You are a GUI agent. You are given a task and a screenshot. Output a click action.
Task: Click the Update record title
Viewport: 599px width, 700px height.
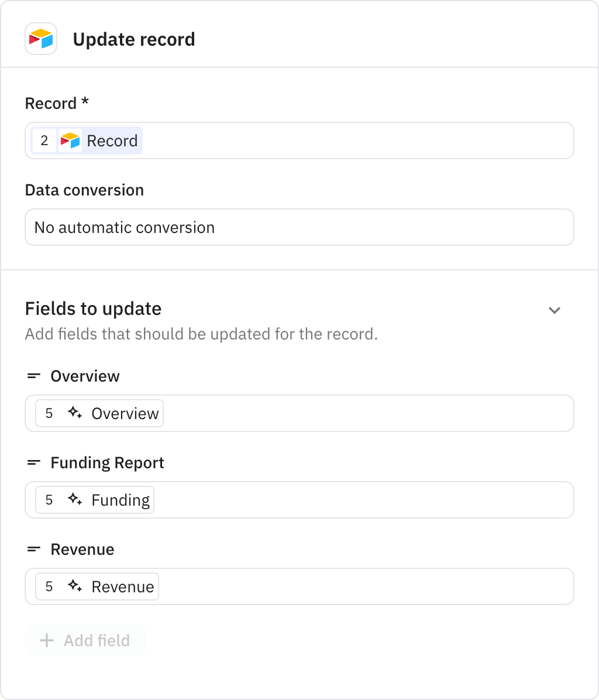click(x=134, y=39)
